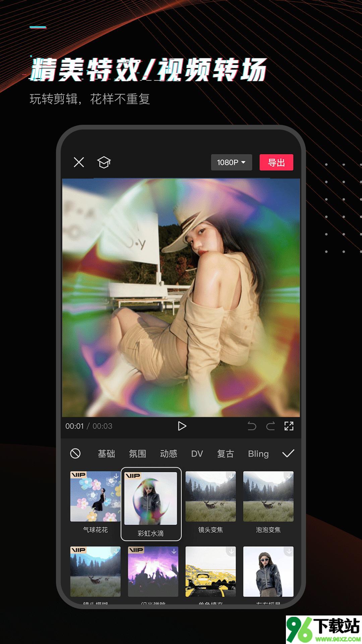The width and height of the screenshot is (362, 644).
Task: Undo the last edit
Action: pyautogui.click(x=252, y=426)
